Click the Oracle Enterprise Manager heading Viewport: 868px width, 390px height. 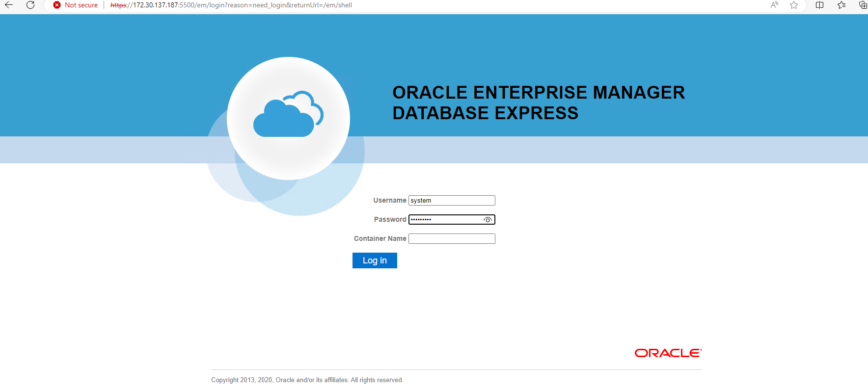tap(539, 103)
